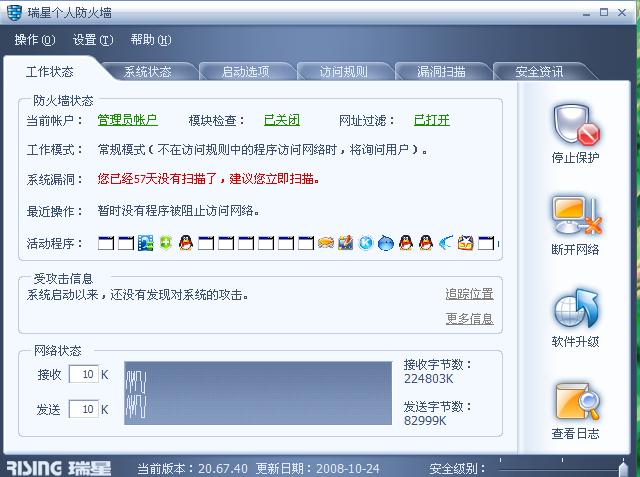
Task: Click the 软件升级 globe arrow icon
Action: (x=576, y=308)
